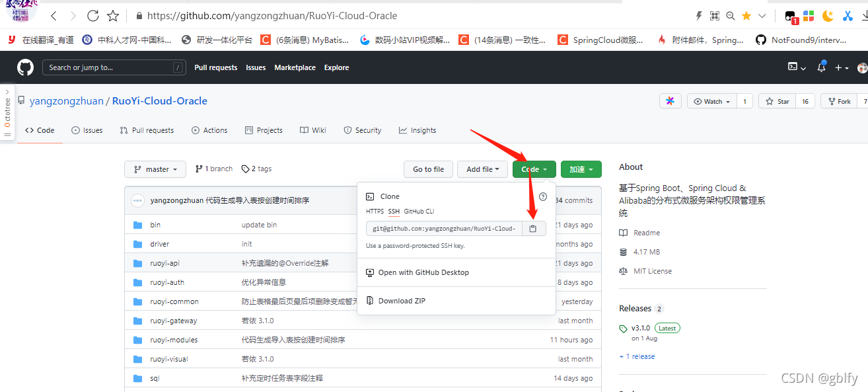Open the RuoYi-Cloud-Oracle repo name link
This screenshot has height=392, width=868.
pos(160,101)
